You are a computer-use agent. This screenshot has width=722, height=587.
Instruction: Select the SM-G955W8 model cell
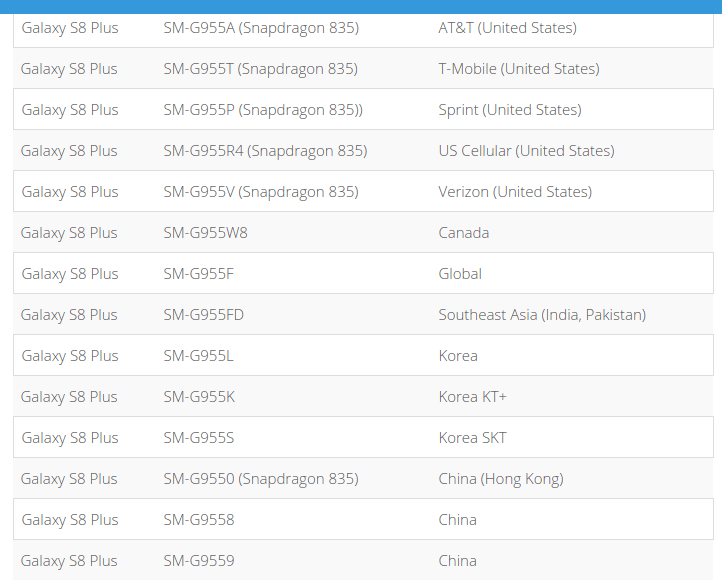205,233
